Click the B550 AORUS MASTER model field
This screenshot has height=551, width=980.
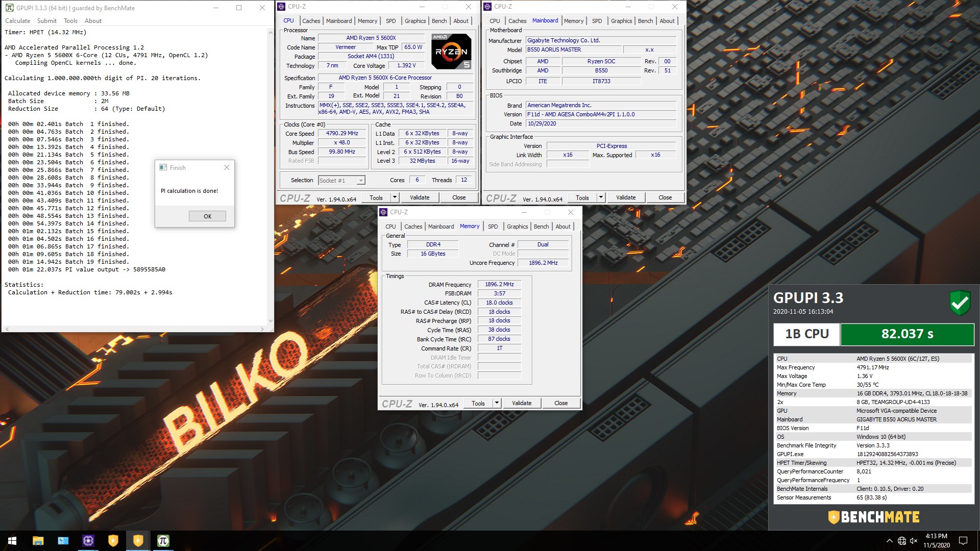click(574, 50)
